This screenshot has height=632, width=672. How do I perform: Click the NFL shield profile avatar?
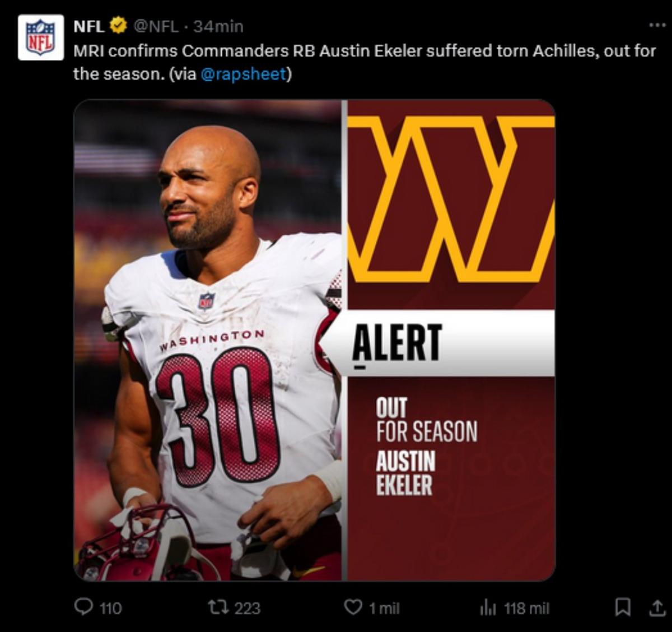point(40,37)
